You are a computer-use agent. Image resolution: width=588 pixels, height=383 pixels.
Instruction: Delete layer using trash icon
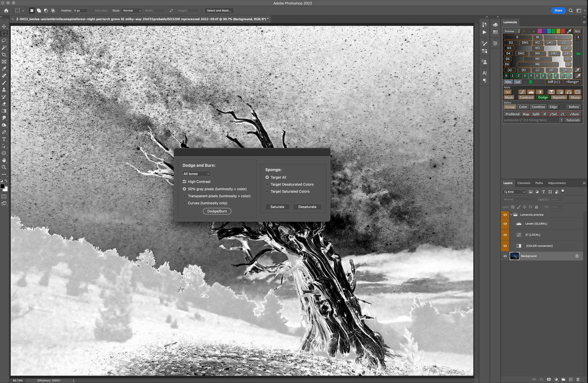578,379
